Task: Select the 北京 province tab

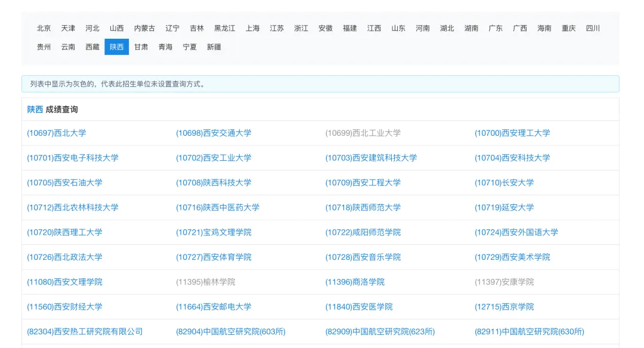Action: [x=44, y=29]
